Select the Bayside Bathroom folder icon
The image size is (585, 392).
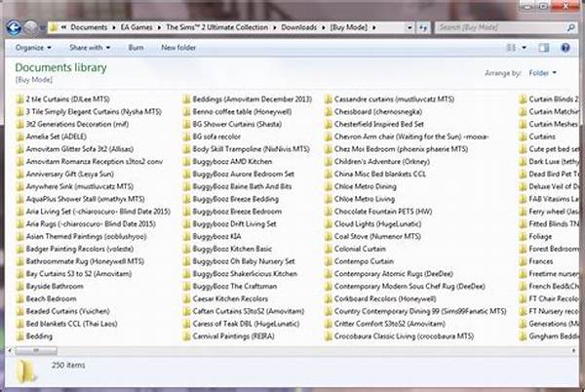(19, 287)
